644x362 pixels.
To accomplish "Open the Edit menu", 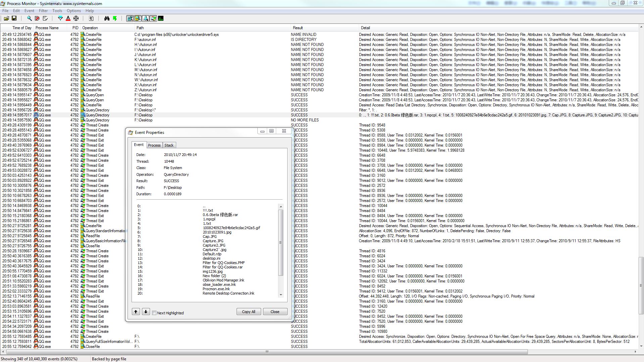I will [x=16, y=11].
